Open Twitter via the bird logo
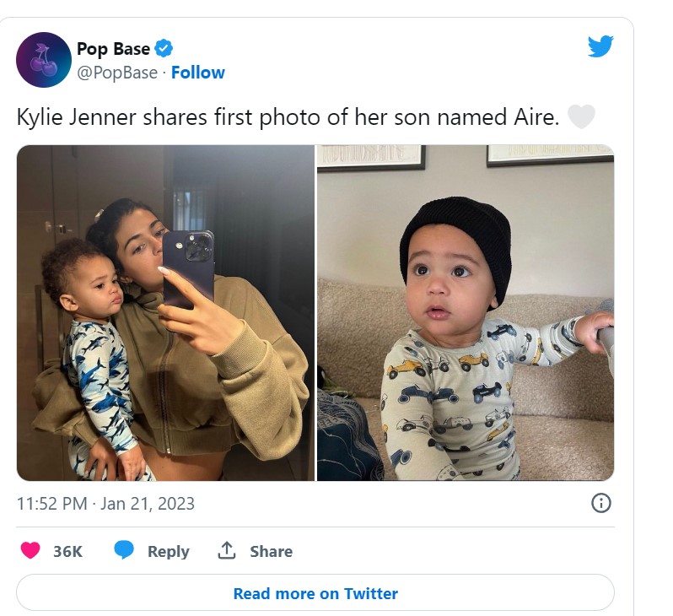The image size is (673, 616). (x=600, y=46)
